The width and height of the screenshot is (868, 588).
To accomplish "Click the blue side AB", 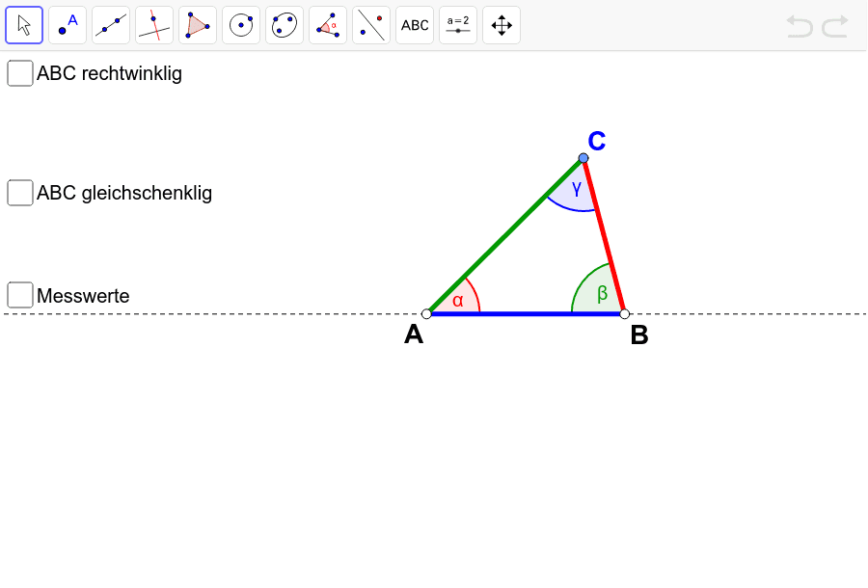I will click(x=526, y=314).
